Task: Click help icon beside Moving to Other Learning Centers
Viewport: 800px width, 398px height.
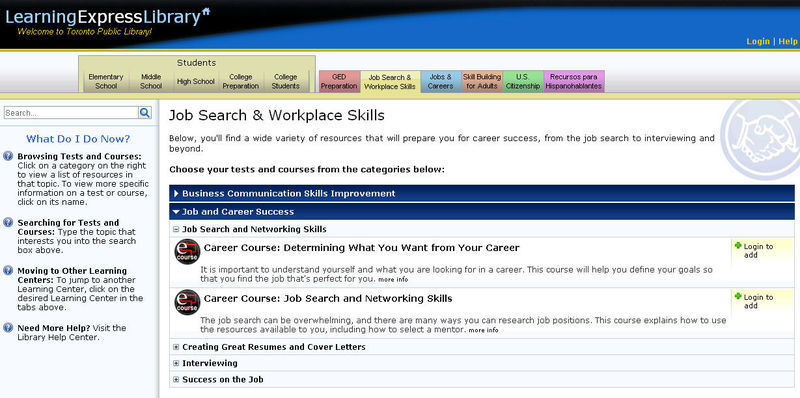Action: point(8,270)
